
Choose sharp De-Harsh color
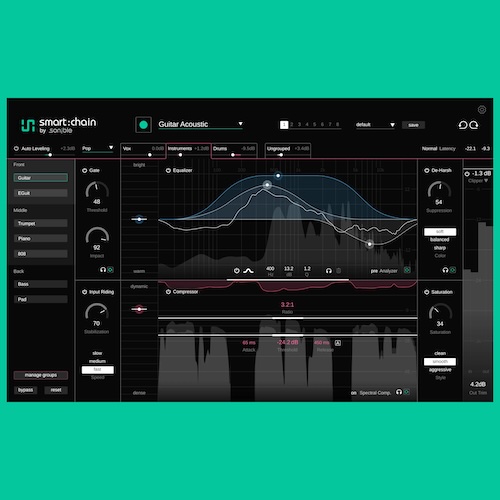[440, 248]
